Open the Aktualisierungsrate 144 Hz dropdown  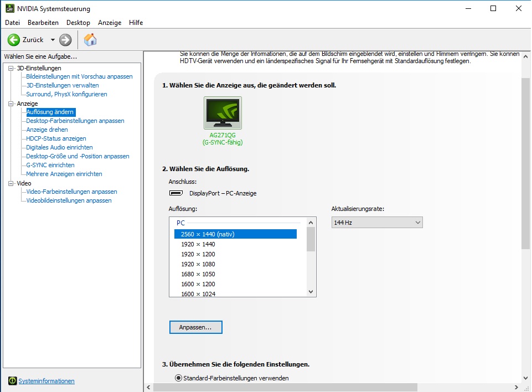click(x=377, y=223)
